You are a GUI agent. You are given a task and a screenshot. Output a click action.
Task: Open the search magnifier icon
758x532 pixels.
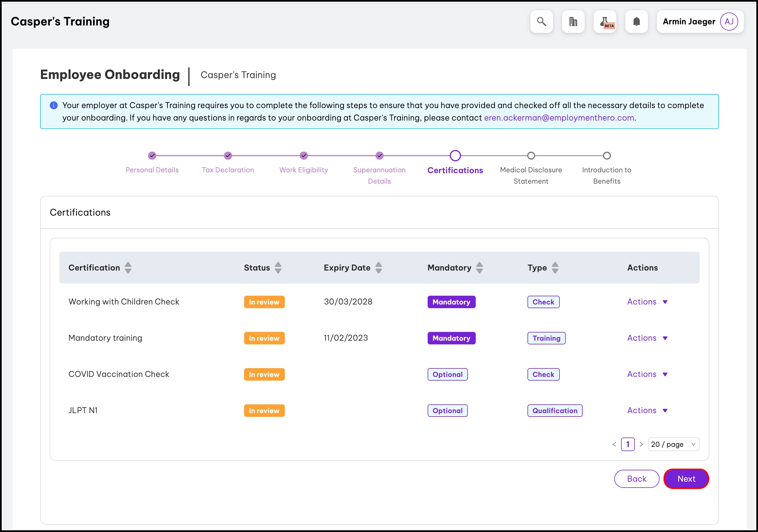click(x=541, y=22)
